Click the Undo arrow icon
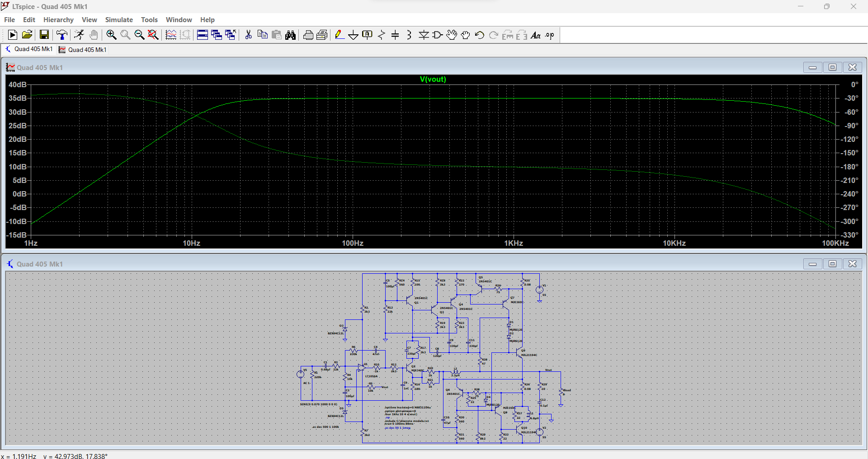Screen dimensions: 868x459 (480, 35)
